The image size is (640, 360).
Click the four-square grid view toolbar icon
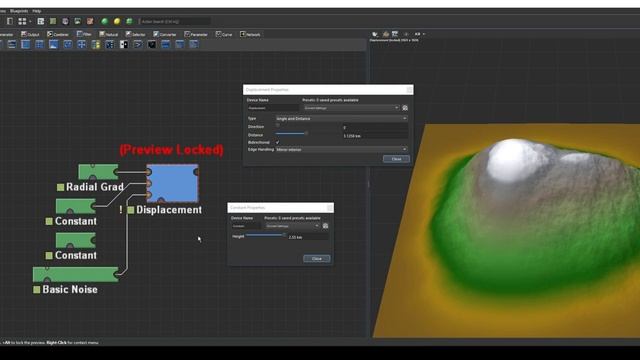(x=22, y=21)
